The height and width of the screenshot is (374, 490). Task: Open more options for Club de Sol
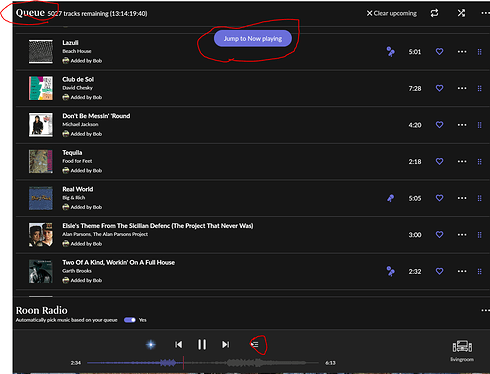pos(462,88)
